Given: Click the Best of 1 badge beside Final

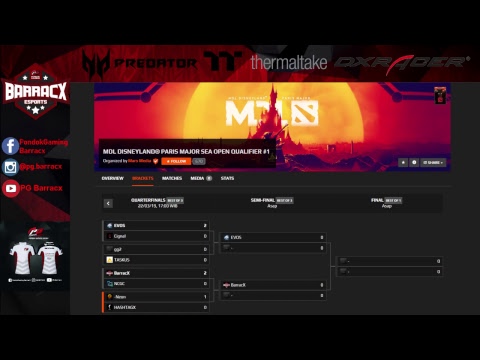Looking at the screenshot, I should point(393,200).
